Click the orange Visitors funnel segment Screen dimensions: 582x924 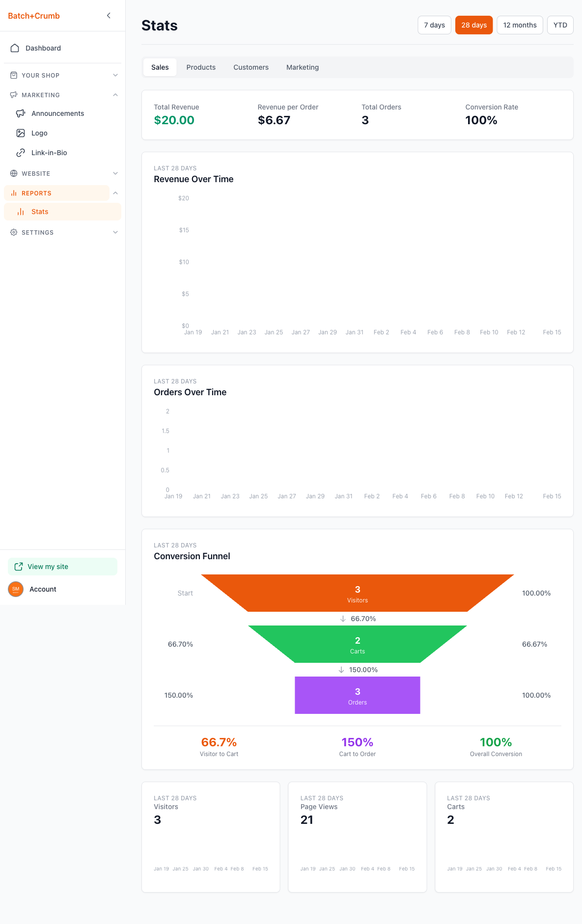click(x=357, y=593)
